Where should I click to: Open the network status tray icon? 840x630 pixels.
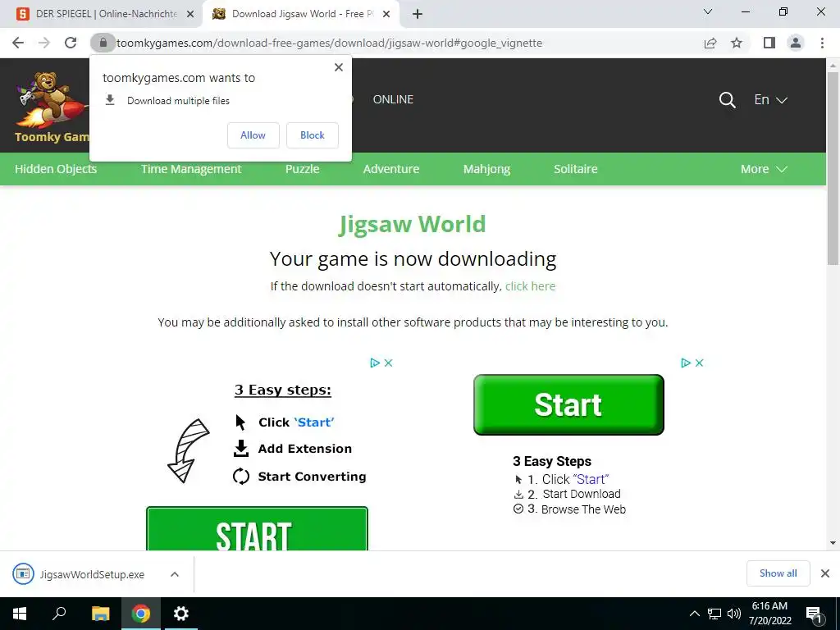[x=714, y=614]
